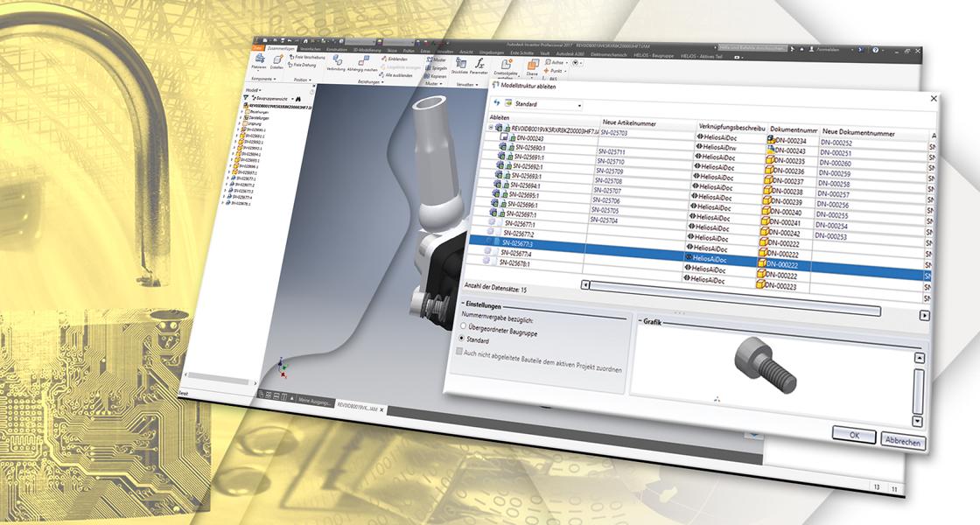The image size is (980, 525).
Task: Click the Grafik panel scroll up arrow
Action: point(920,358)
